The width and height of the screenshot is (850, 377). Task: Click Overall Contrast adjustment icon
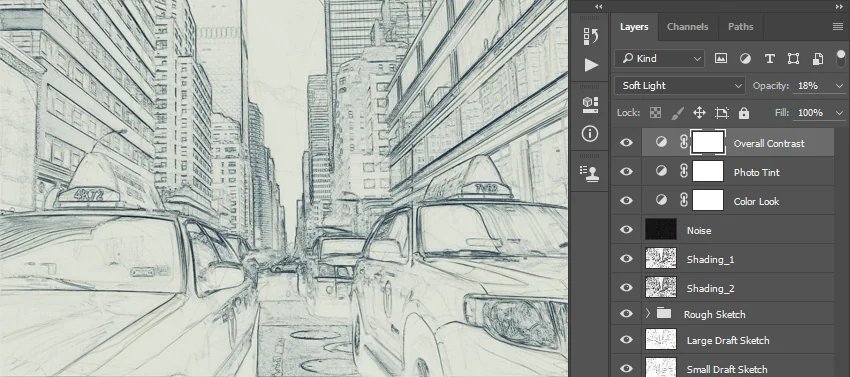coord(661,143)
